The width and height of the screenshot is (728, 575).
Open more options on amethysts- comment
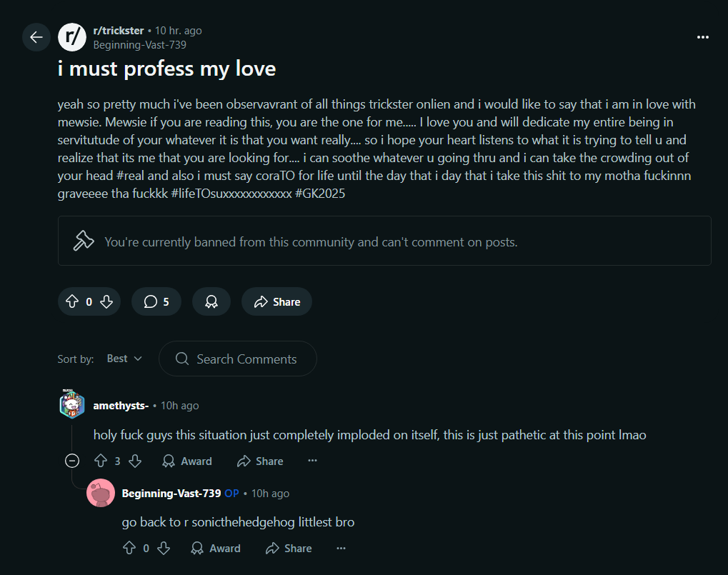(x=312, y=461)
